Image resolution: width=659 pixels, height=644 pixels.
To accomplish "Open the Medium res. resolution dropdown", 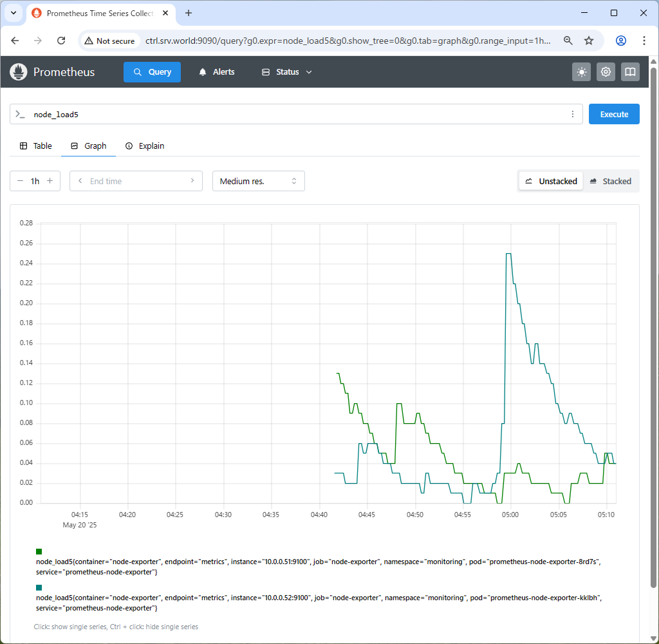I will [x=259, y=181].
